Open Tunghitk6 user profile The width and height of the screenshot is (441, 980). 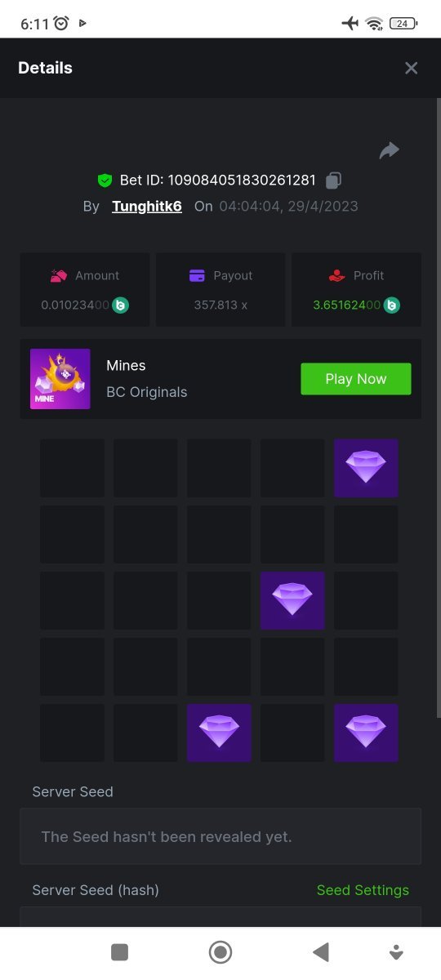[147, 206]
